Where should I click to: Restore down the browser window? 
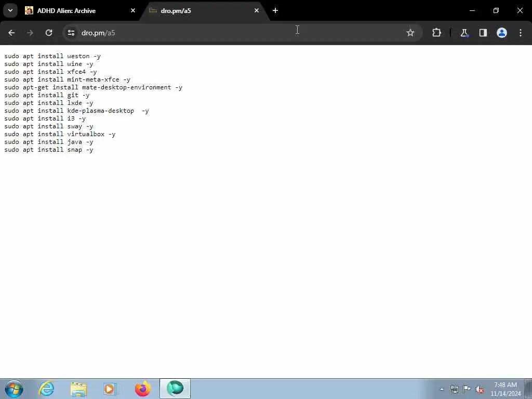[x=496, y=10]
